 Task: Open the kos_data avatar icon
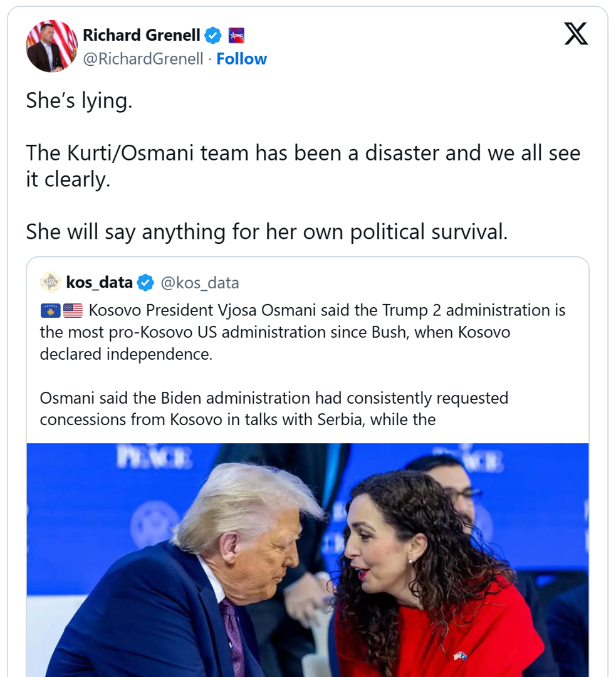point(51,283)
